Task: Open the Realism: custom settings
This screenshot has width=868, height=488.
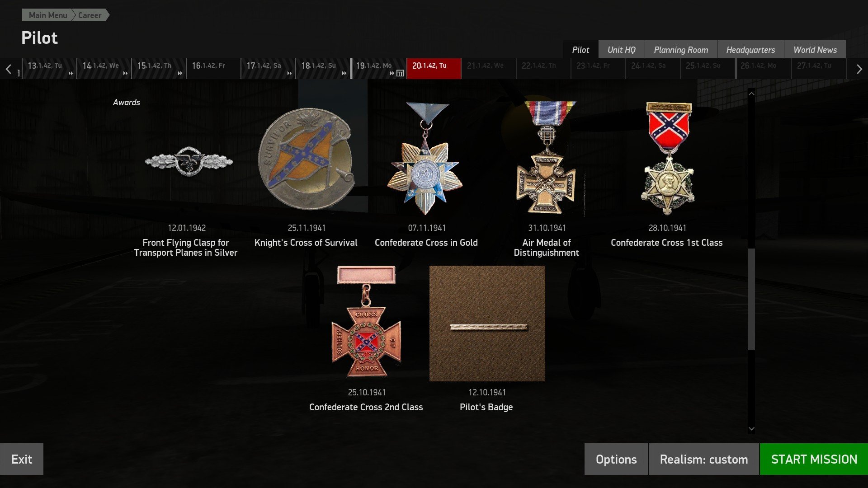Action: [703, 459]
